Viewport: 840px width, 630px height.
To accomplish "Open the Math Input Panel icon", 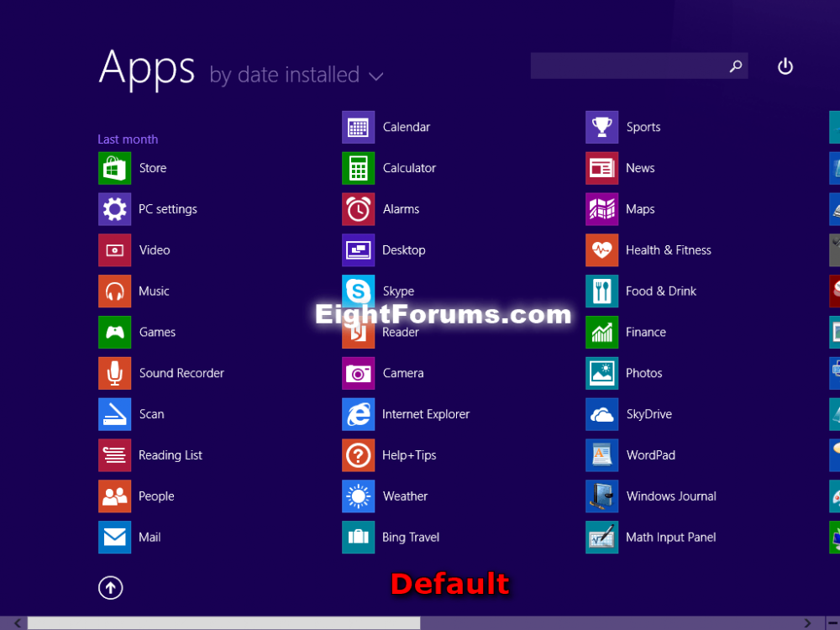I will tap(602, 537).
